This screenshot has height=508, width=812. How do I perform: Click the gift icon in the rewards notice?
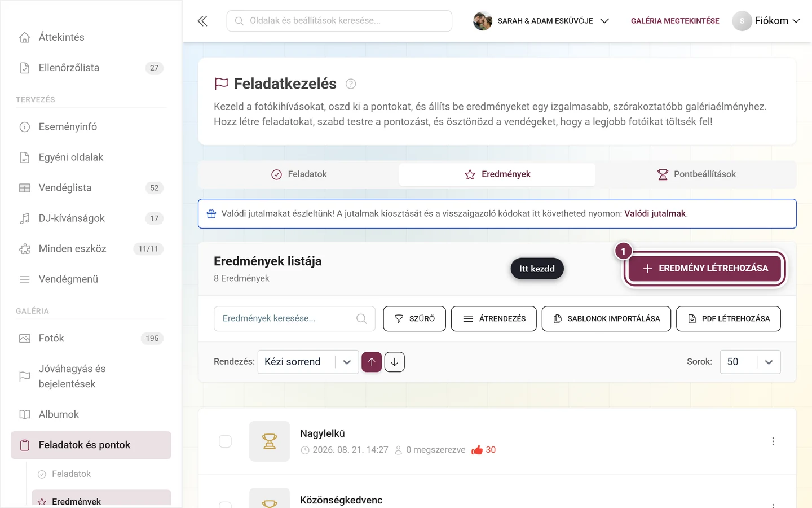211,214
